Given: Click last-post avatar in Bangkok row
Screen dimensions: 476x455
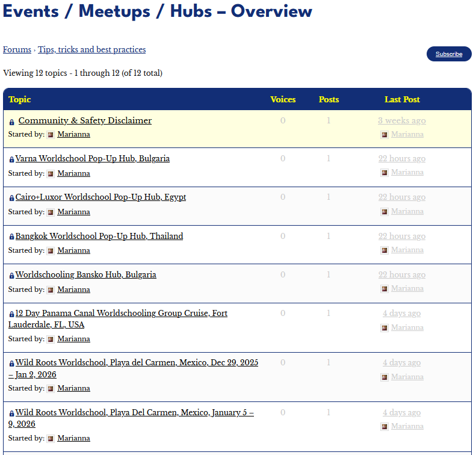Looking at the screenshot, I should [385, 250].
